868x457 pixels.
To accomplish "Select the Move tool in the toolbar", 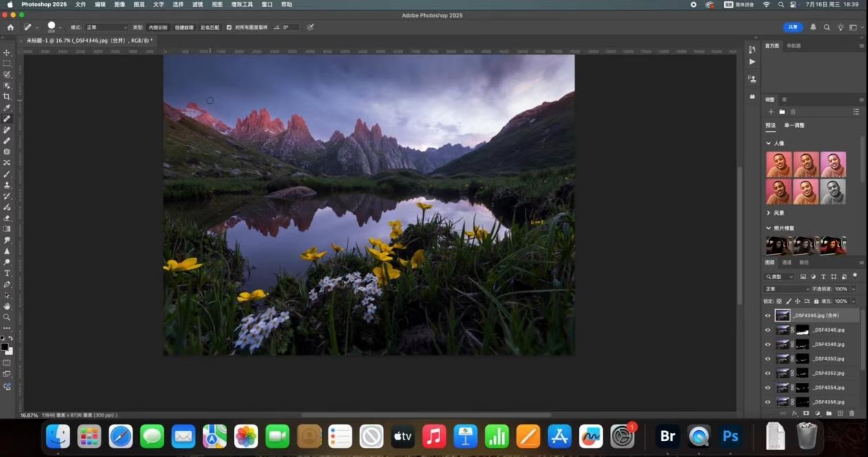I will 7,53.
